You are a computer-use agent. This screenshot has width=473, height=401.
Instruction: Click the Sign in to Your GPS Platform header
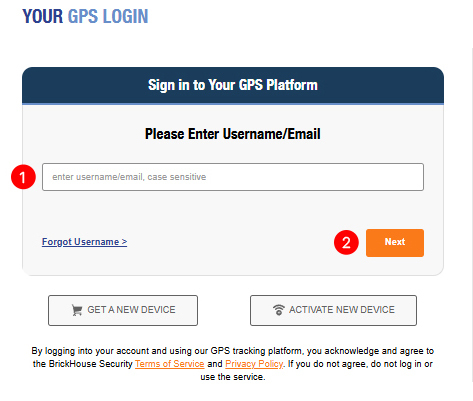pos(233,85)
